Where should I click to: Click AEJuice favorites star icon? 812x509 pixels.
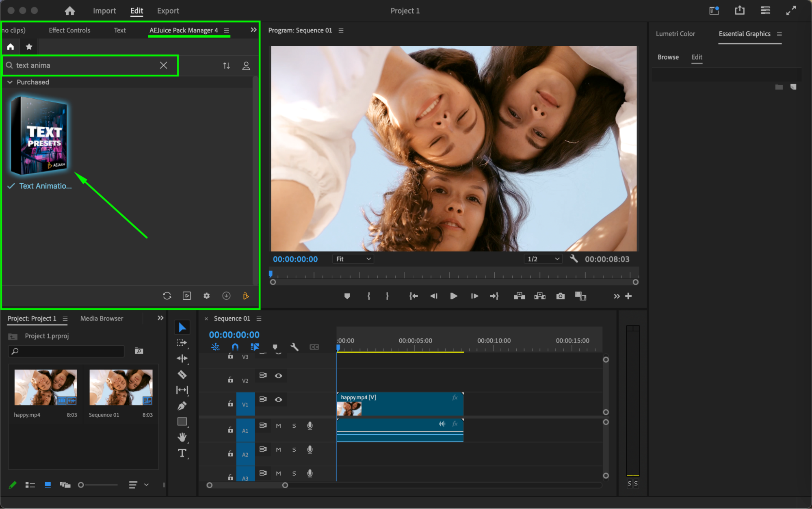click(x=29, y=47)
